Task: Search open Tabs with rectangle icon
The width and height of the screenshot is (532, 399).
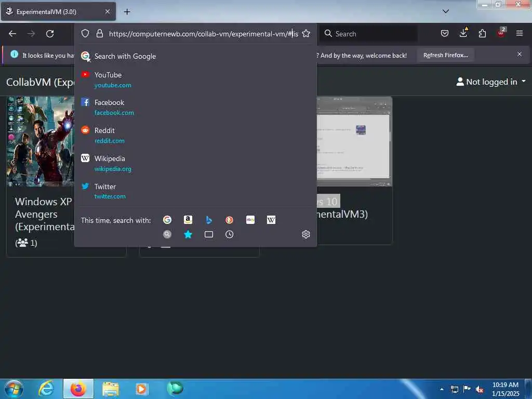Action: coord(209,234)
